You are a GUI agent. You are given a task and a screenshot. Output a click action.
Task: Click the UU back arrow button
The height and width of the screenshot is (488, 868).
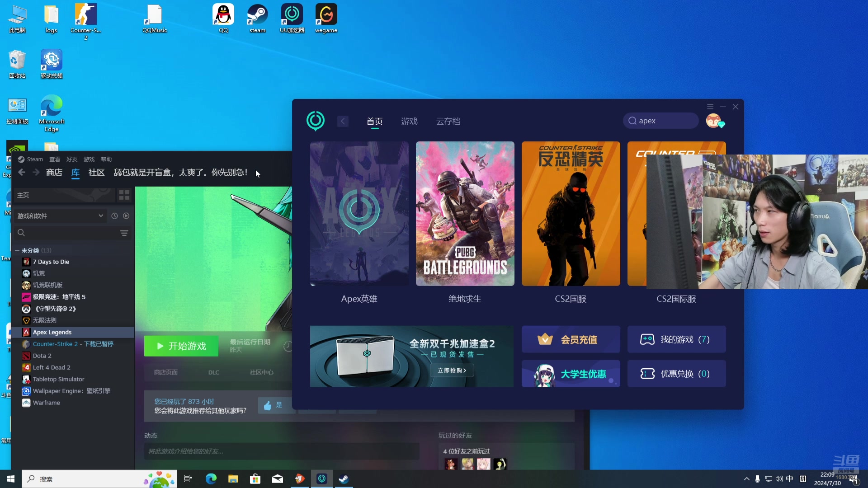(343, 121)
